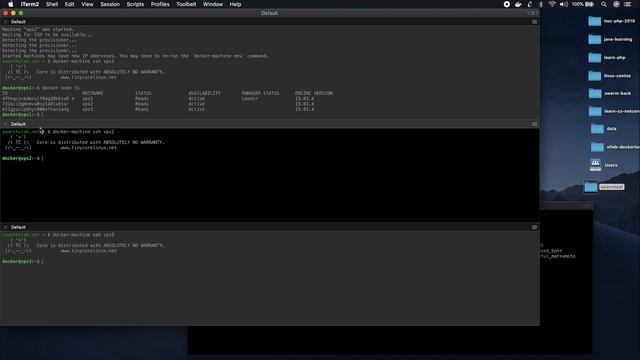Image resolution: width=640 pixels, height=360 pixels.
Task: Click the AVAILABILITY column header text
Action: click(x=204, y=93)
